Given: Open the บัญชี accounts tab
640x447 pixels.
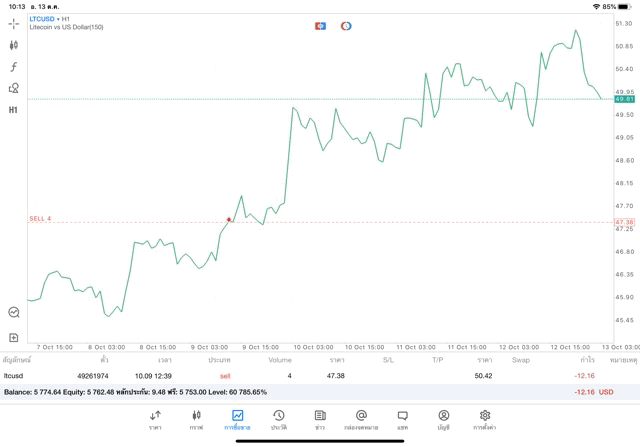Looking at the screenshot, I should pos(443,419).
